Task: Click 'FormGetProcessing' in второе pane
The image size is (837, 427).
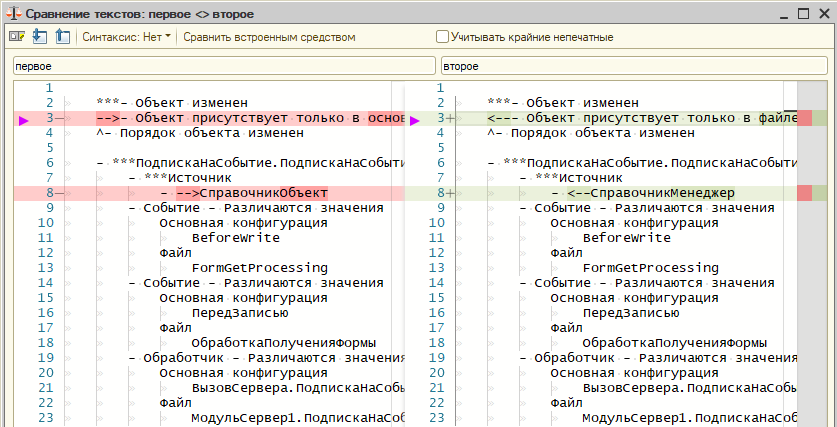Action: pyautogui.click(x=651, y=267)
